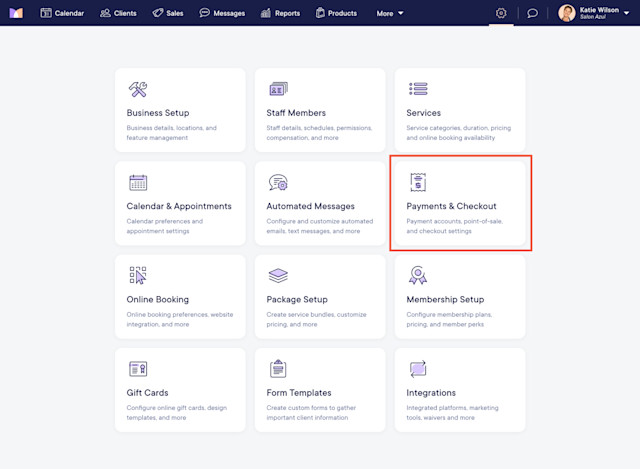Image resolution: width=640 pixels, height=469 pixels.
Task: Click the Products bag icon in navigation
Action: [x=320, y=13]
